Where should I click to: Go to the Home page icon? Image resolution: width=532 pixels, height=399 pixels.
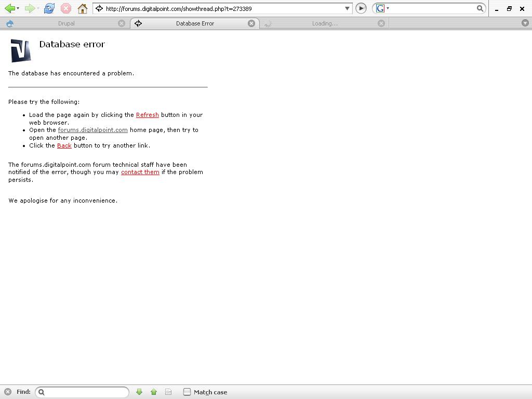coord(83,8)
